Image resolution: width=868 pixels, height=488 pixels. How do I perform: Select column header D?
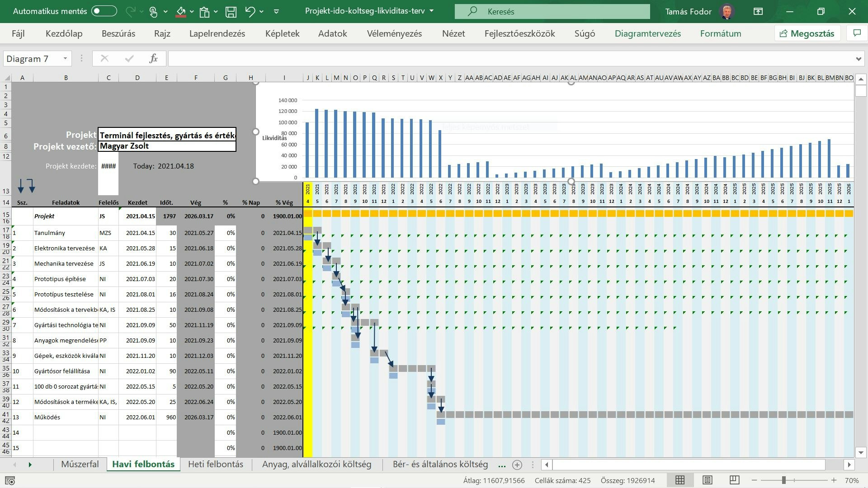pos(137,78)
